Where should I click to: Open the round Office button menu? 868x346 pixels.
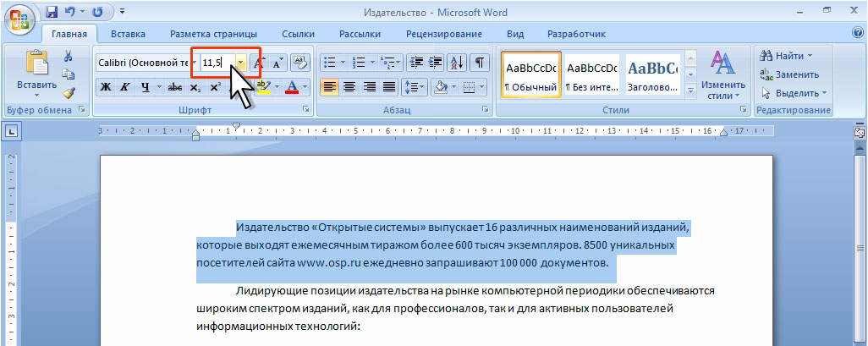(20, 20)
